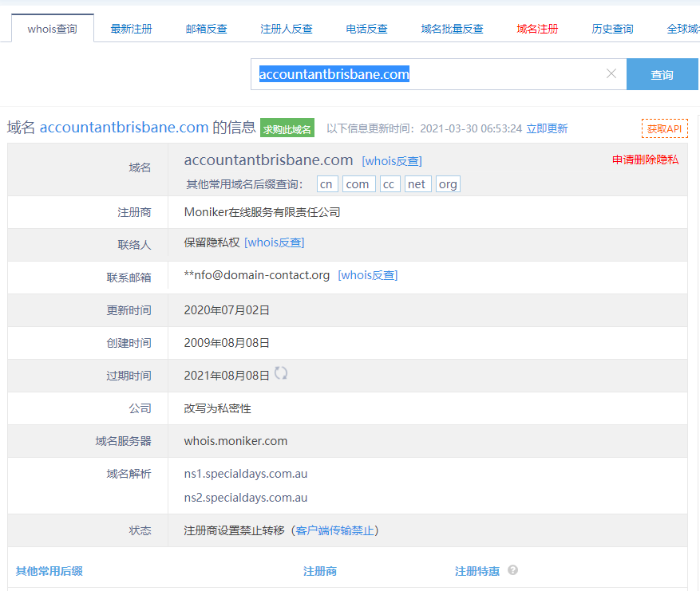The width and height of the screenshot is (700, 591).
Task: Click the 查询 search button
Action: point(662,75)
